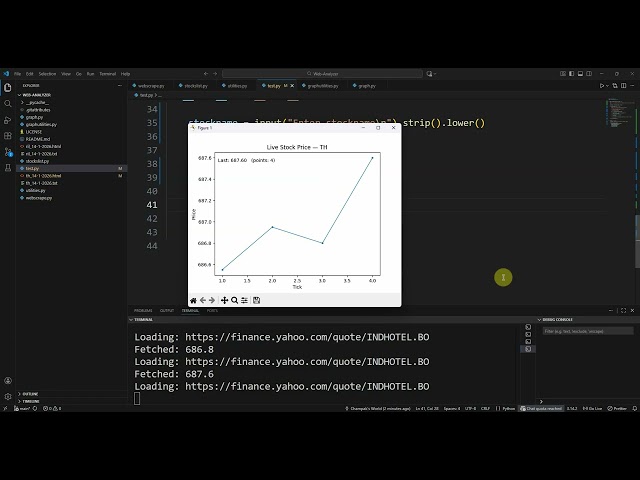Switch to the Output panel tab
Viewport: 640px width, 480px height.
point(167,311)
